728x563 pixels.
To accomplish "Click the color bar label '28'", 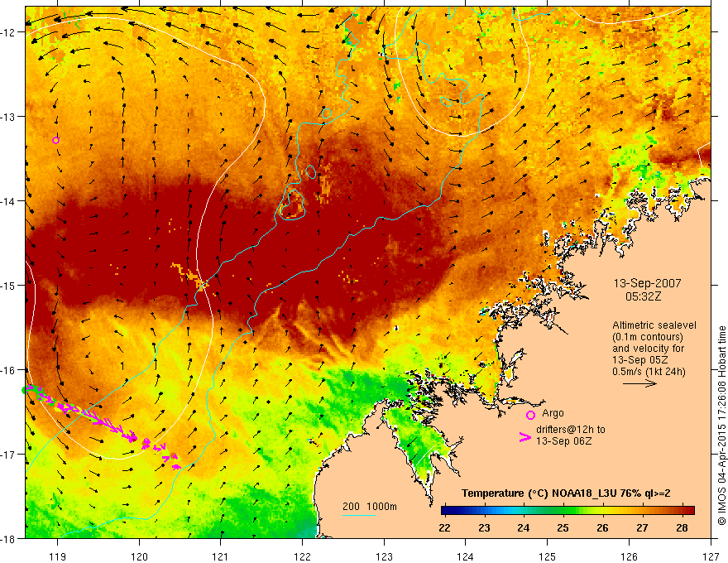I will point(682,528).
